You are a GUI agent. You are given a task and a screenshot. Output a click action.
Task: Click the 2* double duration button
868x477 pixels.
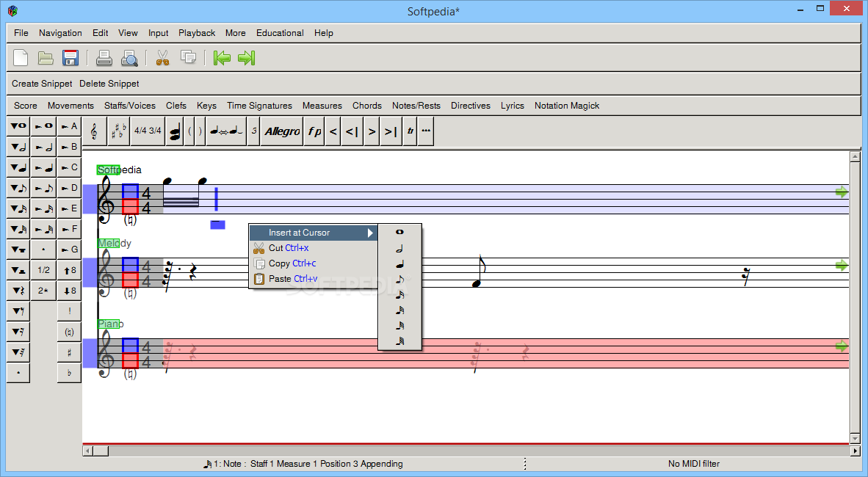[x=44, y=291]
